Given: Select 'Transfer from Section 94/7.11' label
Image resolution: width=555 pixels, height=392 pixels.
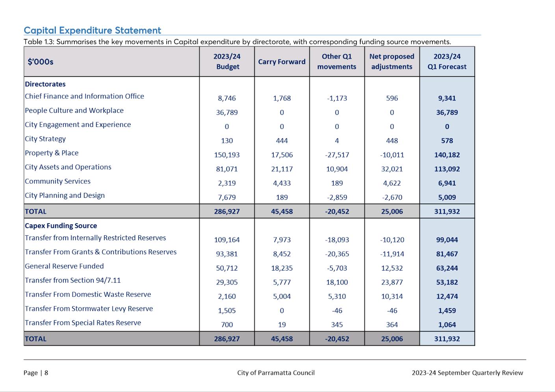Looking at the screenshot, I should tap(73, 280).
